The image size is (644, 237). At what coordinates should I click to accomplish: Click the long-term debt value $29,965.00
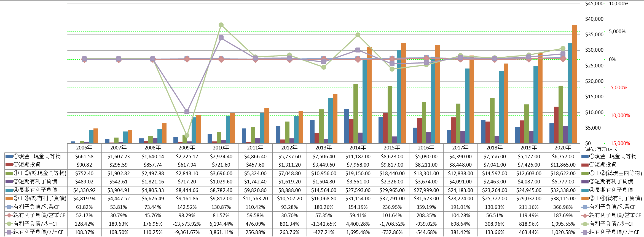(x=392, y=190)
